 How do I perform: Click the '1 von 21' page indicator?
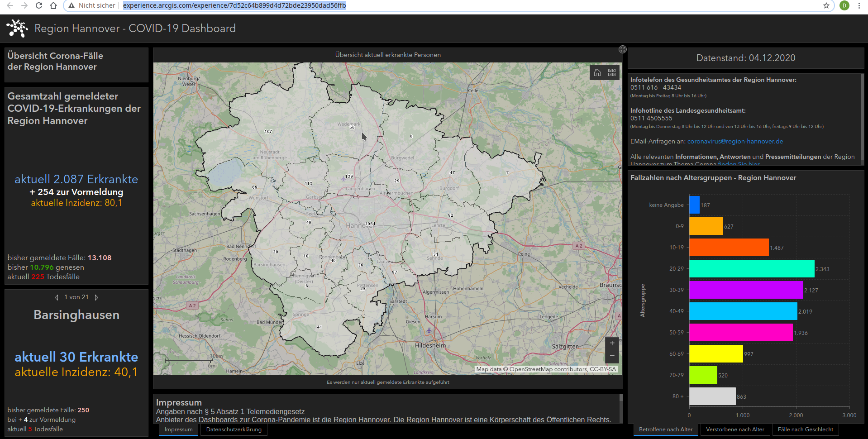click(76, 297)
